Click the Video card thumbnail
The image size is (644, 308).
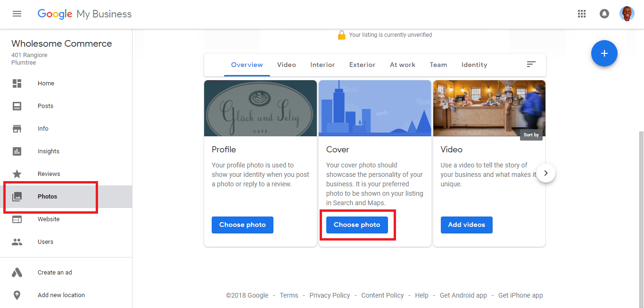(x=489, y=108)
